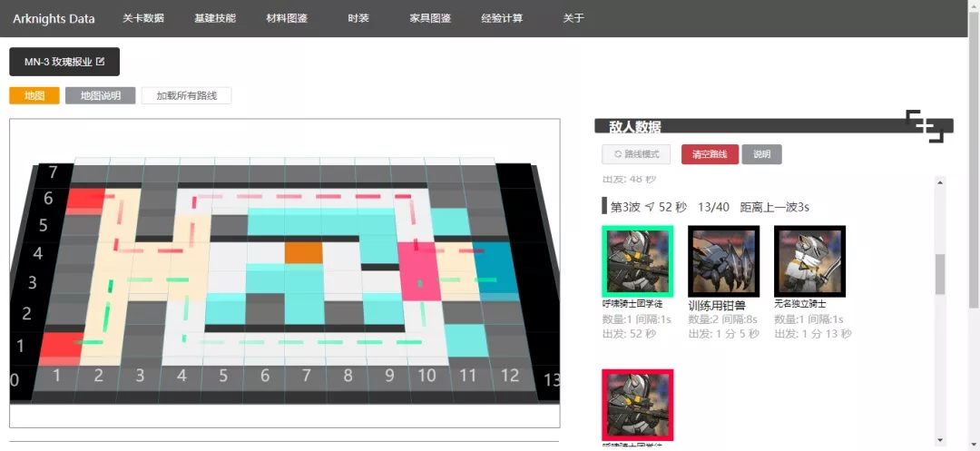Click text 出发: 1 分 13 秒

(813, 334)
